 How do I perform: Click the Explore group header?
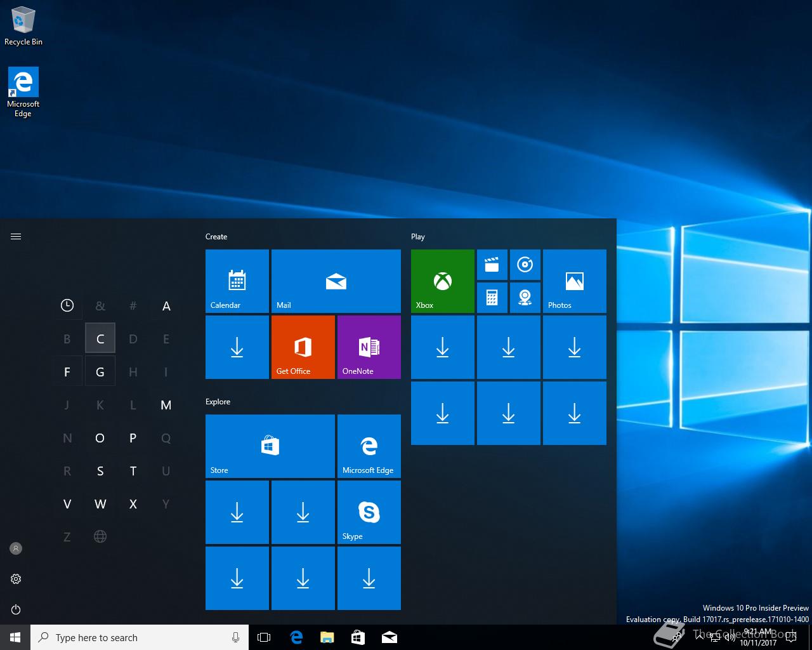pos(218,402)
